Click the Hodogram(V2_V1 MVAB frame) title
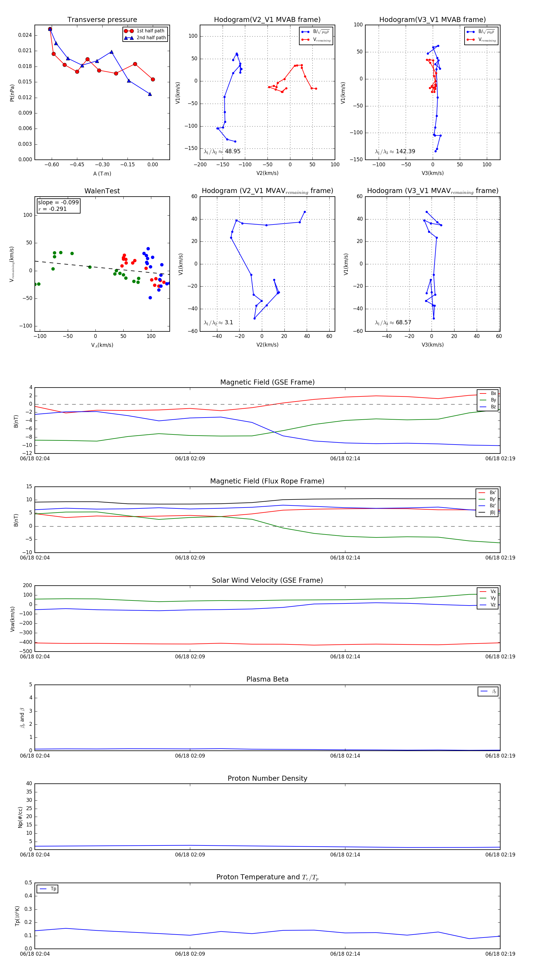 [267, 20]
